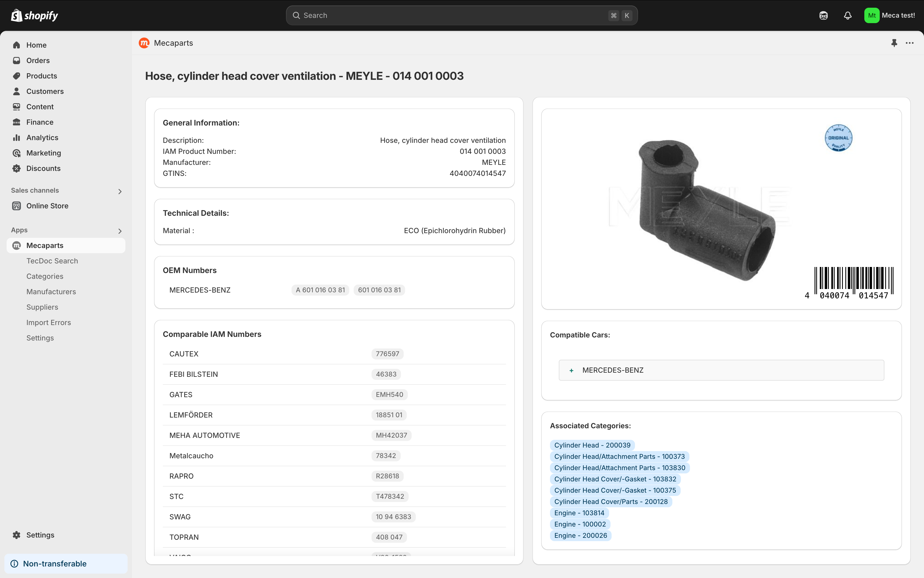Open the Orders inbox icon
This screenshot has width=924, height=578.
(16, 60)
